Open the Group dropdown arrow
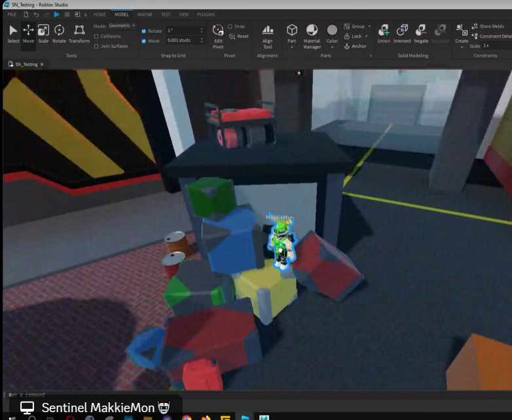Image resolution: width=512 pixels, height=420 pixels. point(369,26)
